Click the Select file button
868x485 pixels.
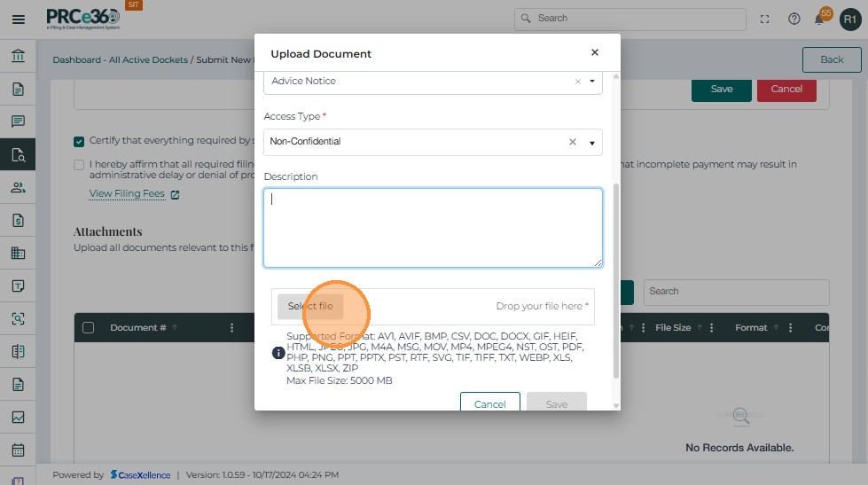(x=309, y=307)
